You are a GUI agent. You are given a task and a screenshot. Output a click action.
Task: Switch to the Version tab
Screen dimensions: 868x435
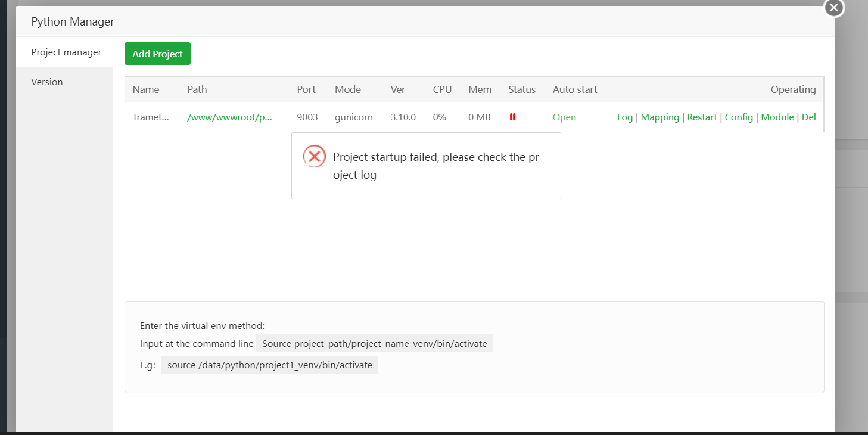pos(47,82)
